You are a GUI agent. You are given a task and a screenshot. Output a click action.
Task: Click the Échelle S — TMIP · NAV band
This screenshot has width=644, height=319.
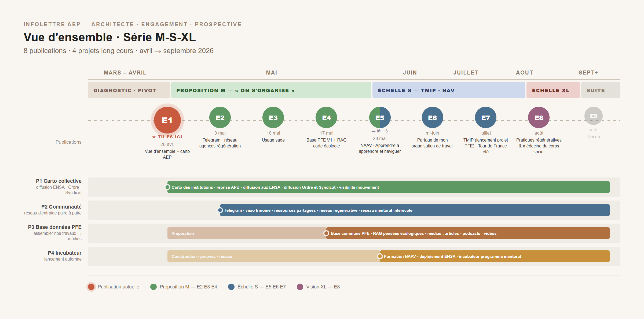(449, 90)
